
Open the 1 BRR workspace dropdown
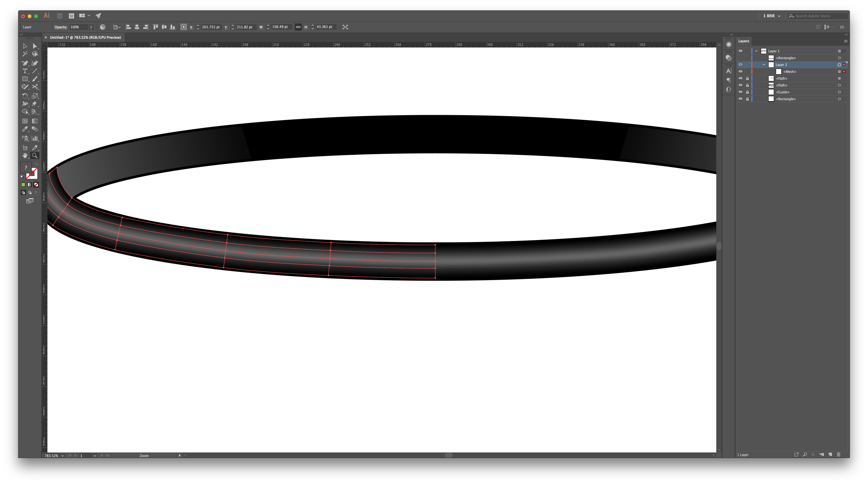pyautogui.click(x=772, y=16)
